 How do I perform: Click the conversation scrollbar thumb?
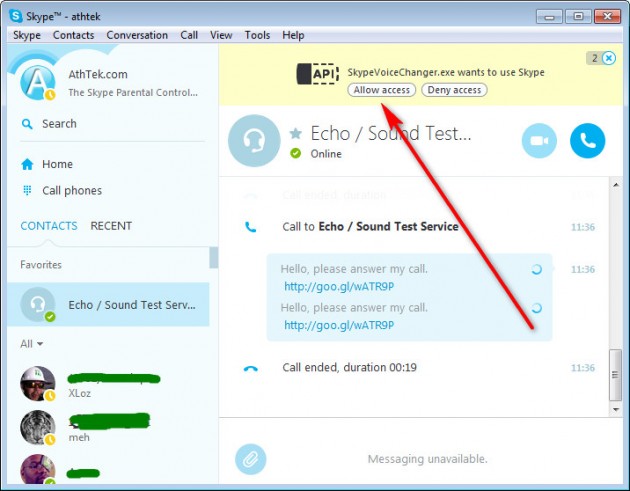click(x=616, y=375)
